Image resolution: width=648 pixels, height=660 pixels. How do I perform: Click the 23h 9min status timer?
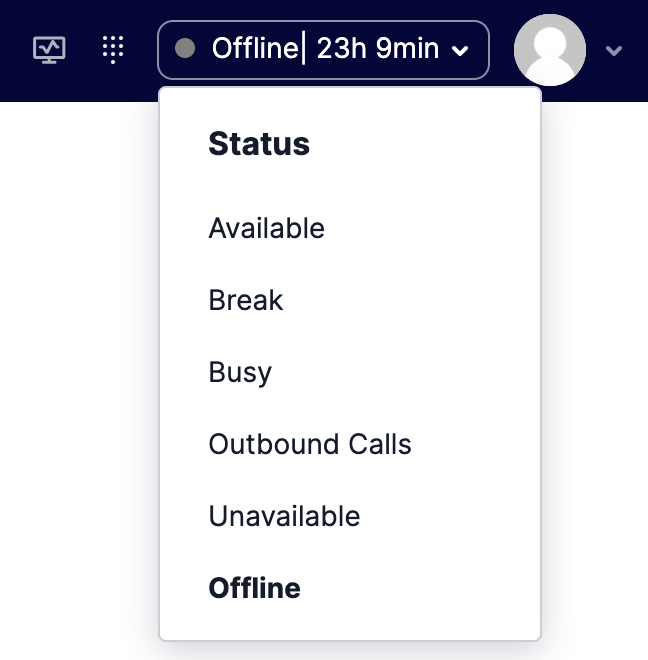point(378,48)
